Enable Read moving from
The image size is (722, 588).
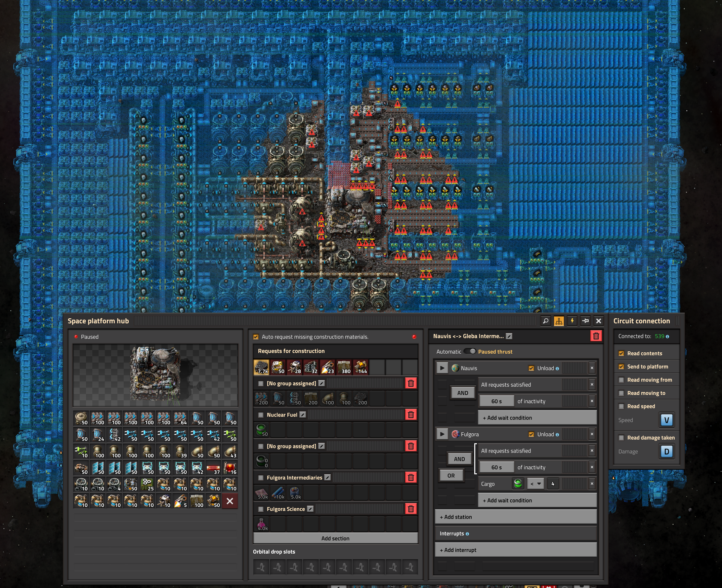pos(621,380)
